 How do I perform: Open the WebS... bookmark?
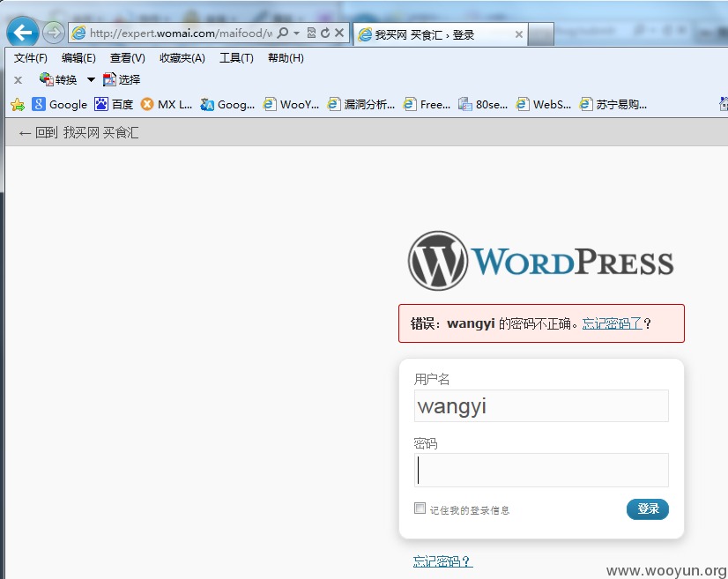(543, 105)
